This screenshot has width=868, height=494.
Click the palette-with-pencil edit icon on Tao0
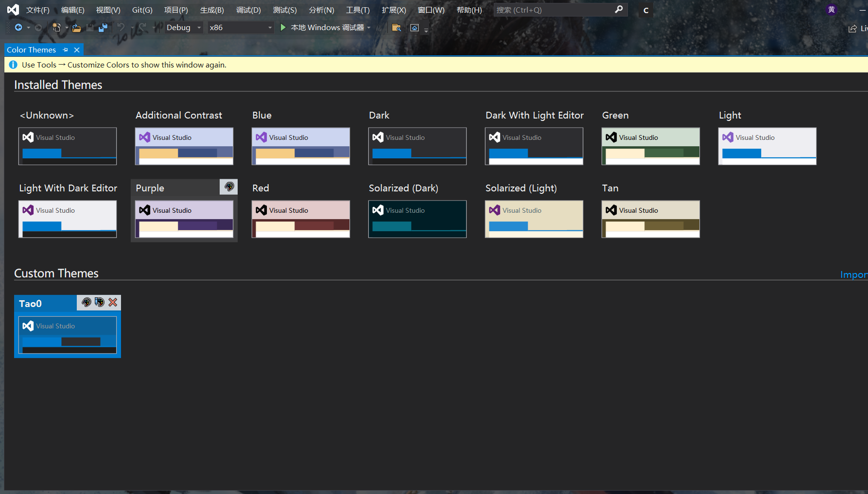coord(100,302)
